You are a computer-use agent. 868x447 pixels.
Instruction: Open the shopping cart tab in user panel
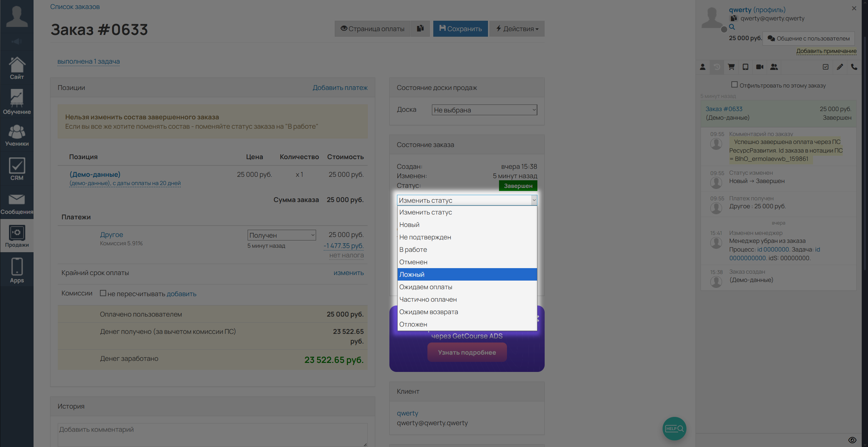731,67
